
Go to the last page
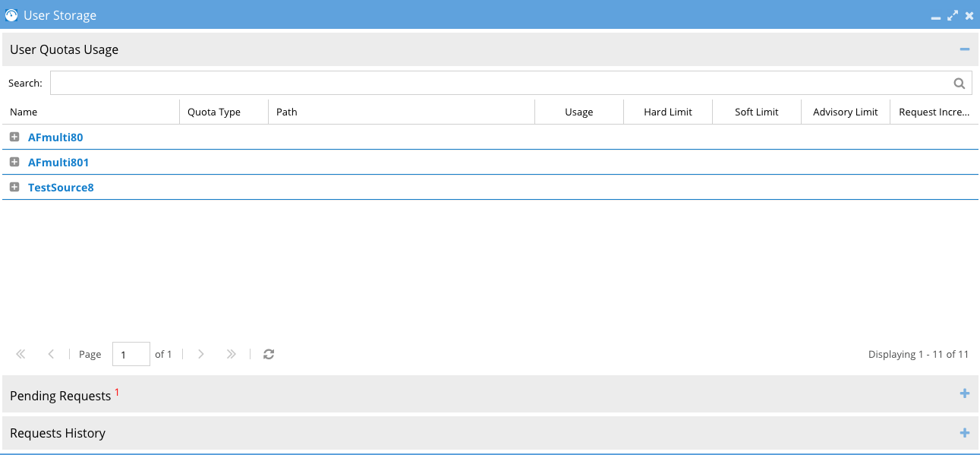(x=232, y=354)
